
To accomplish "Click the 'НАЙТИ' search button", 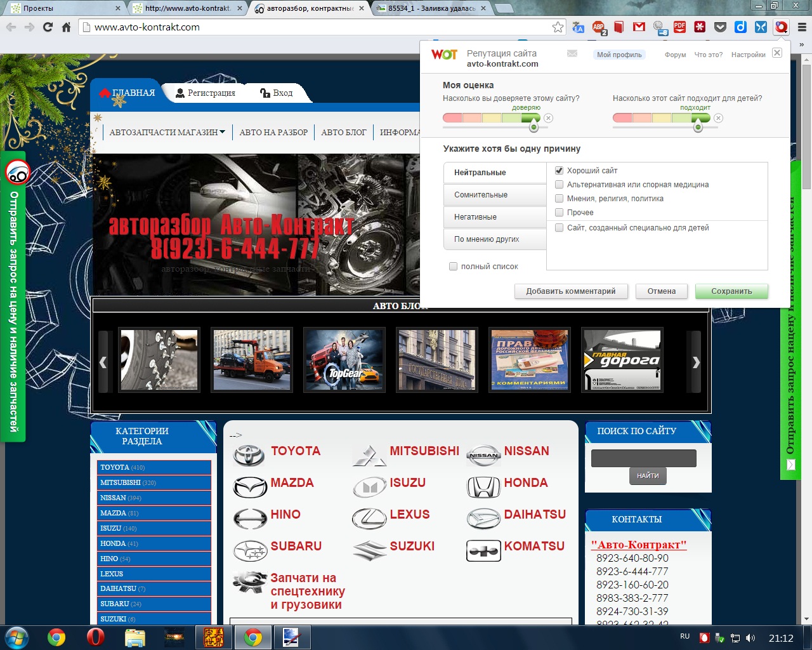I will [x=648, y=475].
